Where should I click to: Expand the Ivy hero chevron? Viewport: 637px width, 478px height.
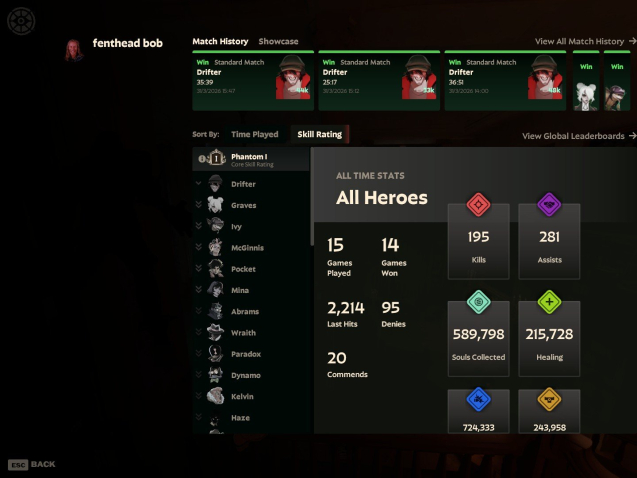[199, 225]
